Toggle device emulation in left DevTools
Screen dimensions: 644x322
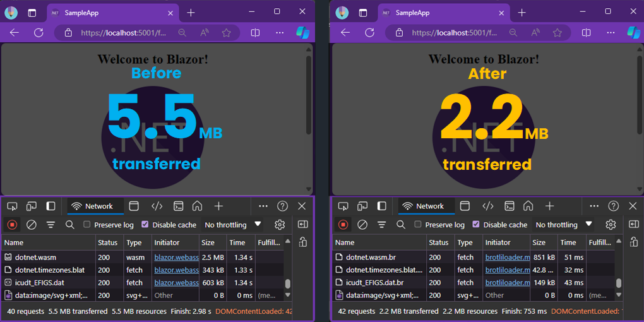click(x=32, y=206)
